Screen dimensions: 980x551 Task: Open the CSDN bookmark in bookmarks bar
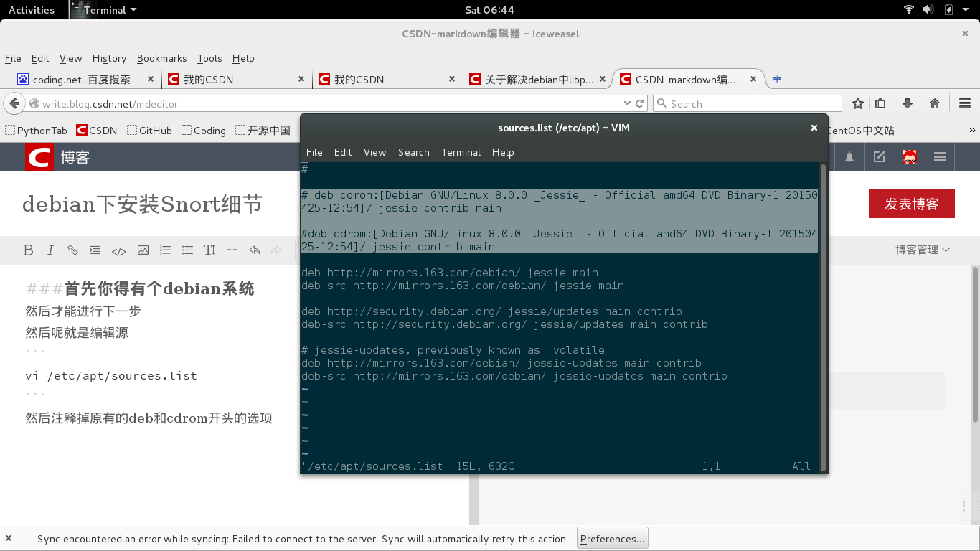click(96, 131)
